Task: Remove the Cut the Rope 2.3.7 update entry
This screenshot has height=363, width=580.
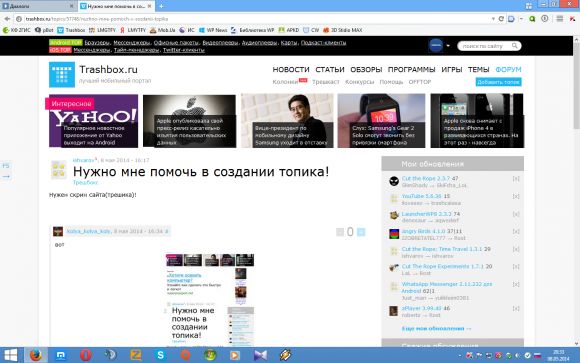Action: click(516, 179)
